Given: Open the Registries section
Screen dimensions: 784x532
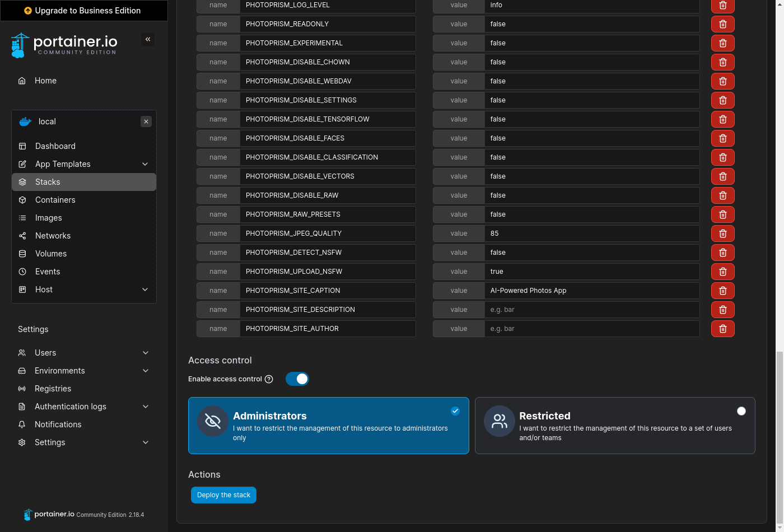Looking at the screenshot, I should click(x=53, y=389).
